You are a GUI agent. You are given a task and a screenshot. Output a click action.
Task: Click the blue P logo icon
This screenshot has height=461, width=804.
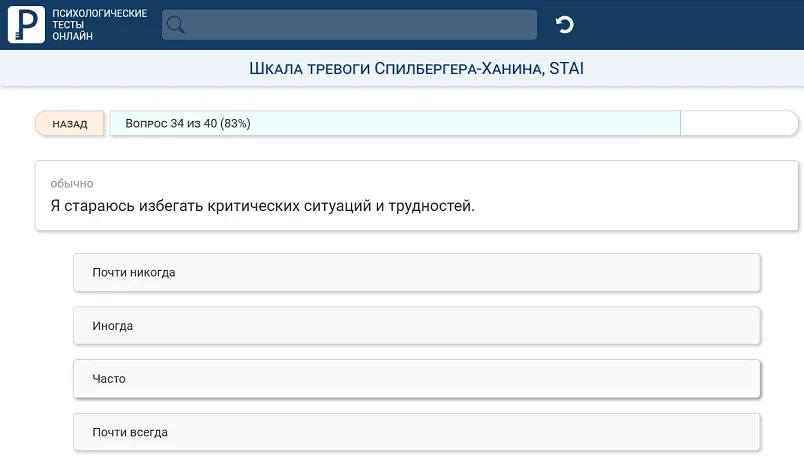click(x=27, y=25)
